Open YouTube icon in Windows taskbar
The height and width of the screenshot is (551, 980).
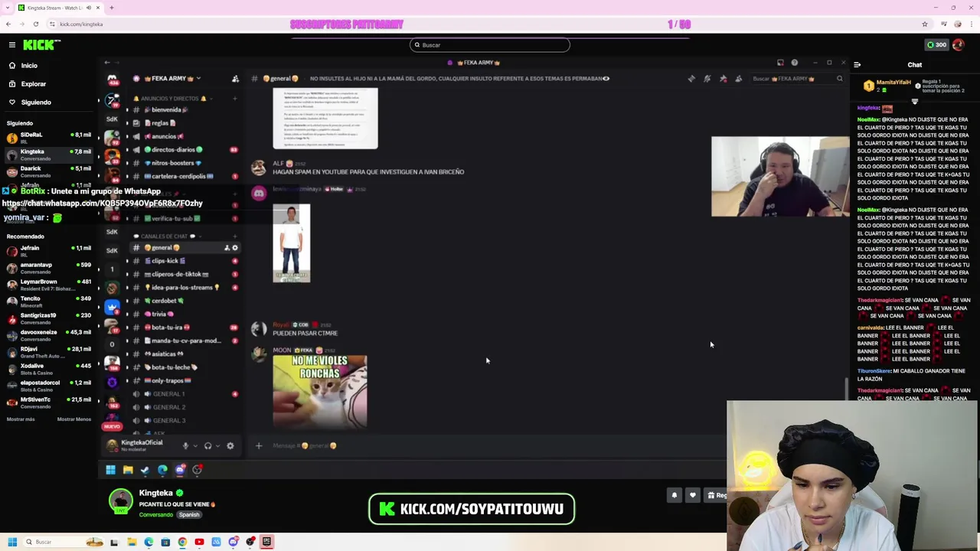click(x=199, y=542)
